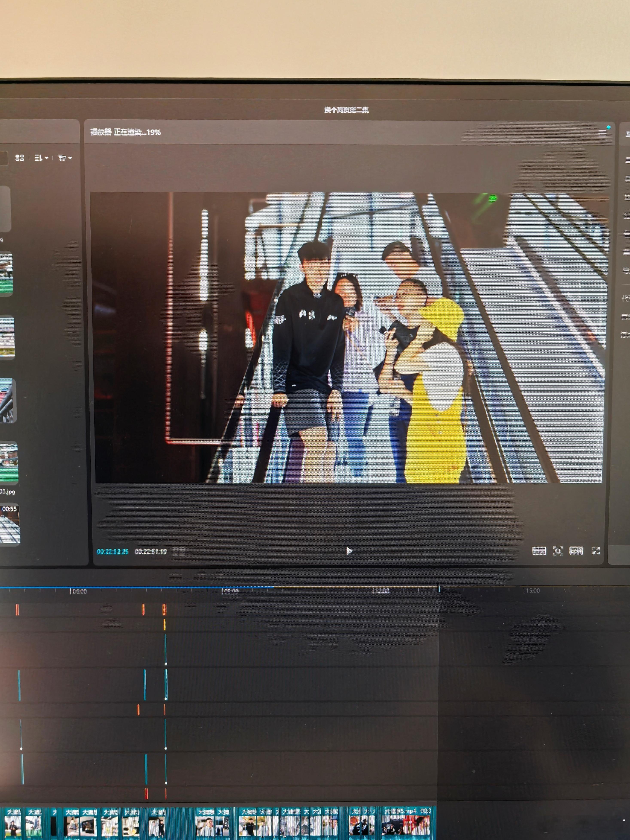Toggle original size preview icon
Screen dimensions: 630x840
(539, 551)
